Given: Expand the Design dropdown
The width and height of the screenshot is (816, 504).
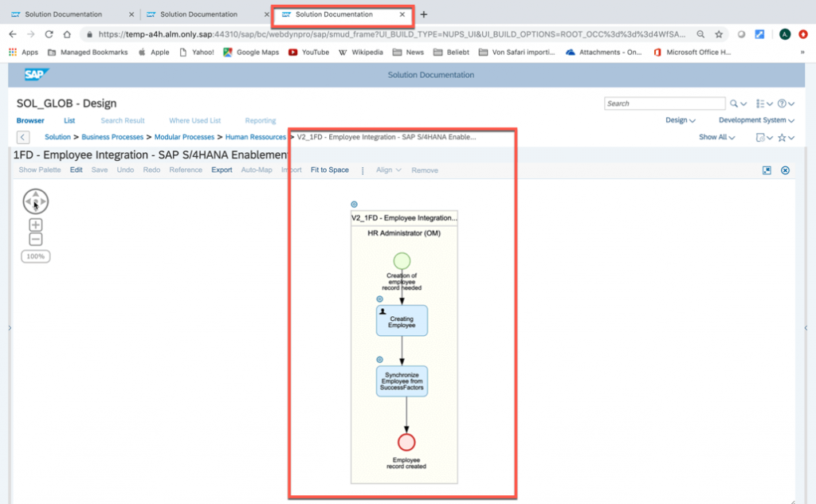Looking at the screenshot, I should [x=681, y=120].
